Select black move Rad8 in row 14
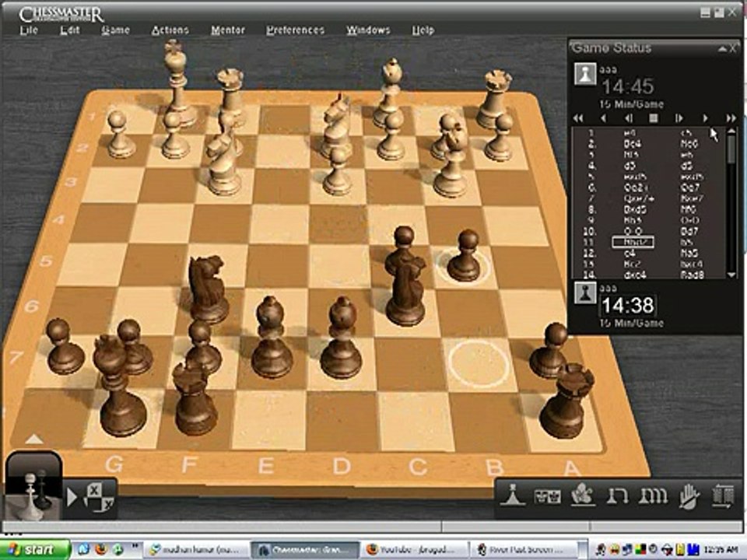Screen dimensions: 747x560 (692, 275)
